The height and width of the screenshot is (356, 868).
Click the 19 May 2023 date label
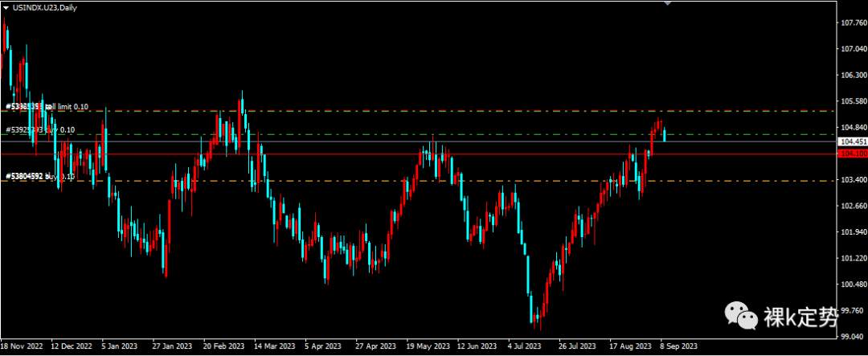point(426,346)
